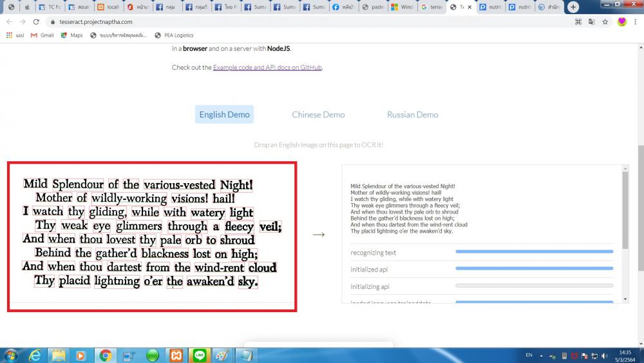The width and height of the screenshot is (644, 363).
Task: Open the Gmail bookmark
Action: point(43,35)
